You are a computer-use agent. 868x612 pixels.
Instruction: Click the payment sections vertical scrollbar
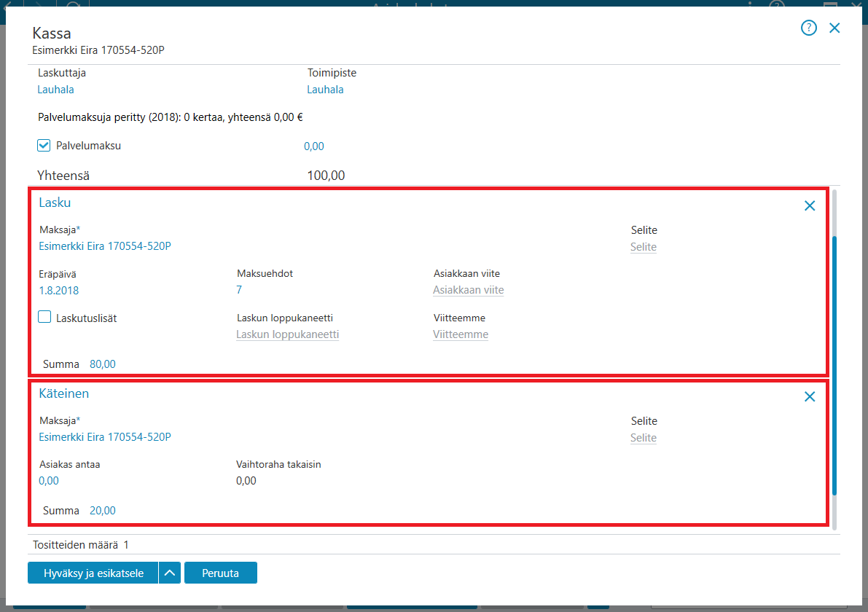(834, 365)
